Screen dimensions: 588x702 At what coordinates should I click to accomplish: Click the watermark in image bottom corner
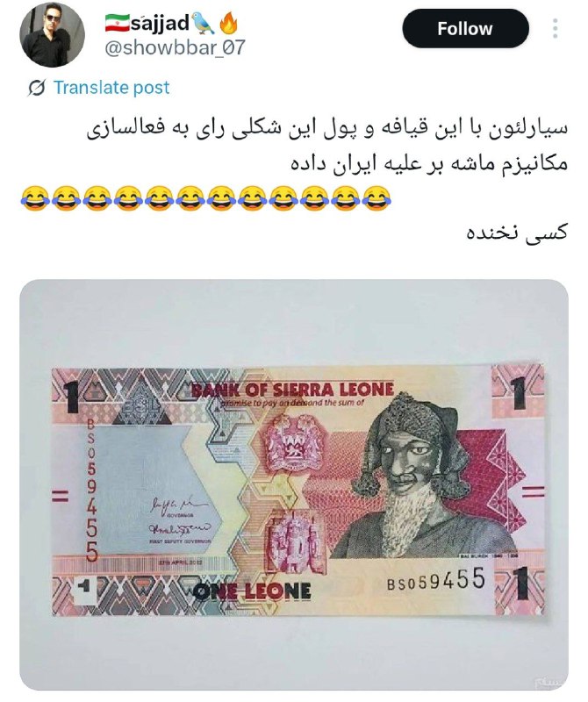pyautogui.click(x=549, y=682)
